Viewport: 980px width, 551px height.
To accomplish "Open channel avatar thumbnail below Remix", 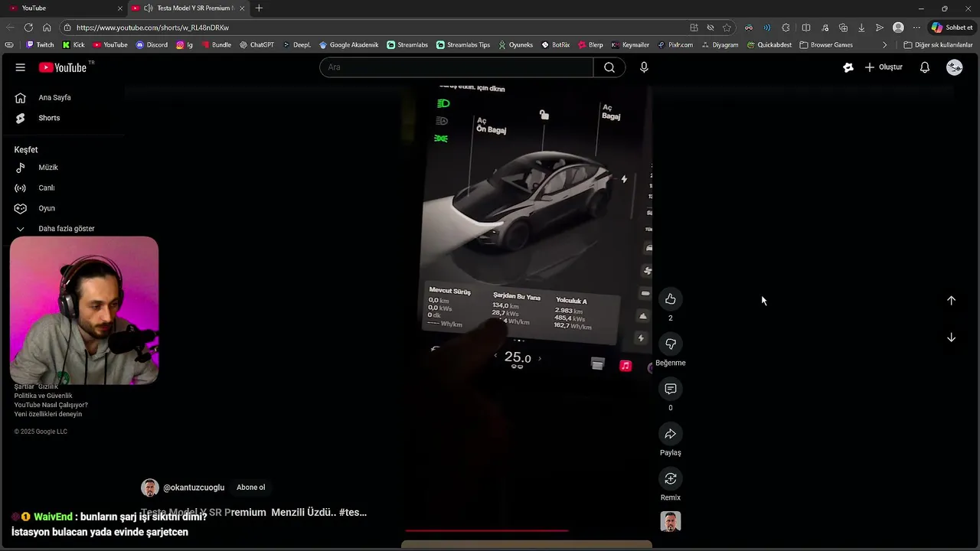I will (671, 521).
